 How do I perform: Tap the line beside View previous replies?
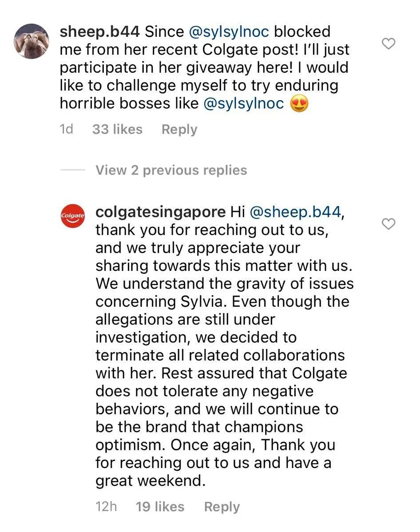(x=72, y=170)
